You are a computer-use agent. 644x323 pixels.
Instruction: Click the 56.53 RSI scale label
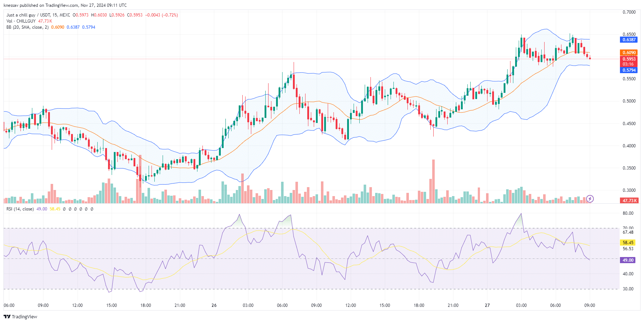click(x=628, y=249)
